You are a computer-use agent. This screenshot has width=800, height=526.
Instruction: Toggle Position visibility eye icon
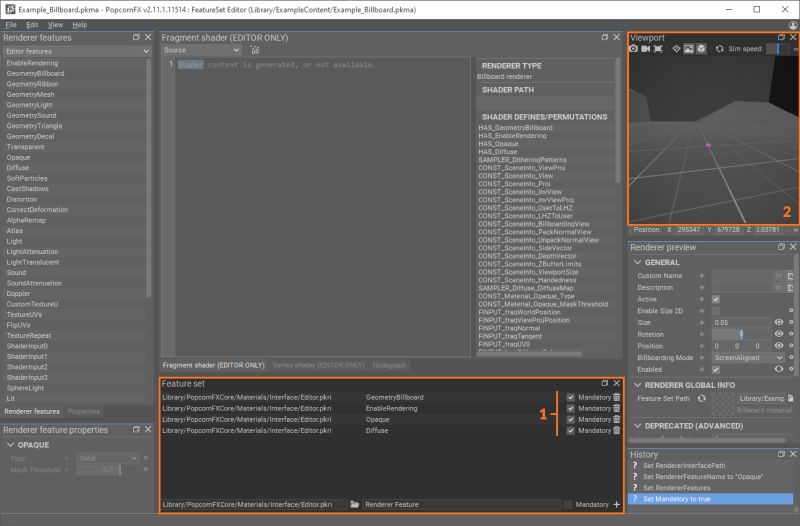pos(779,346)
